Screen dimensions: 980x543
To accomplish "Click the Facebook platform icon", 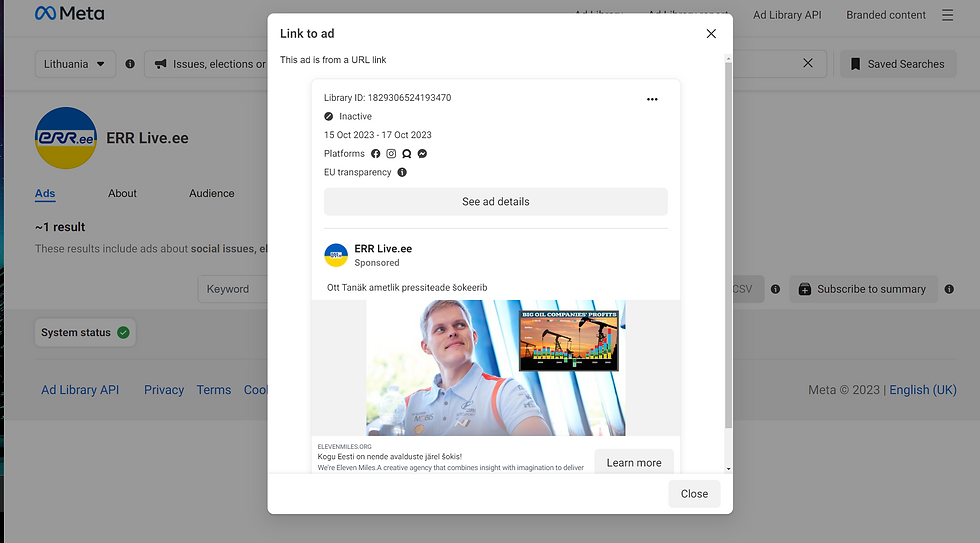I will pos(376,154).
